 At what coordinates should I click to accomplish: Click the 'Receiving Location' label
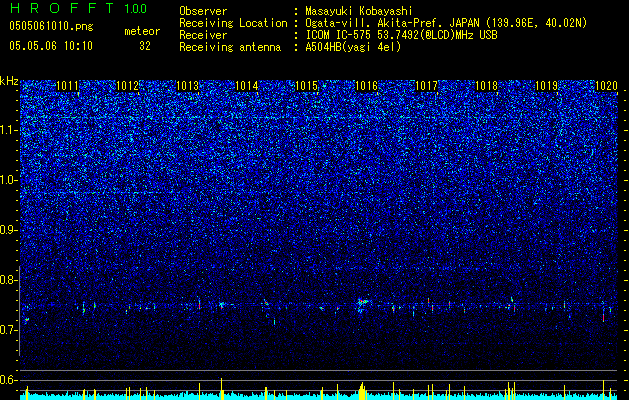233,23
